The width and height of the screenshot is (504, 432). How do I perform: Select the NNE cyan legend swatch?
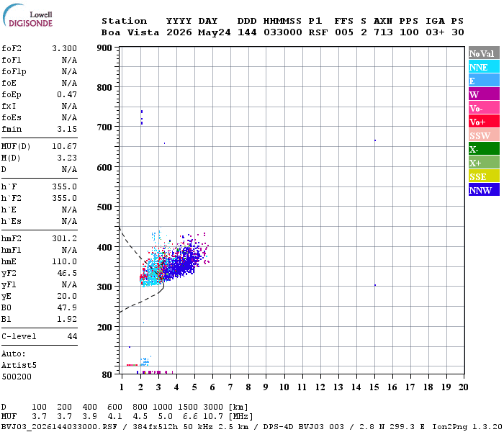(484, 67)
